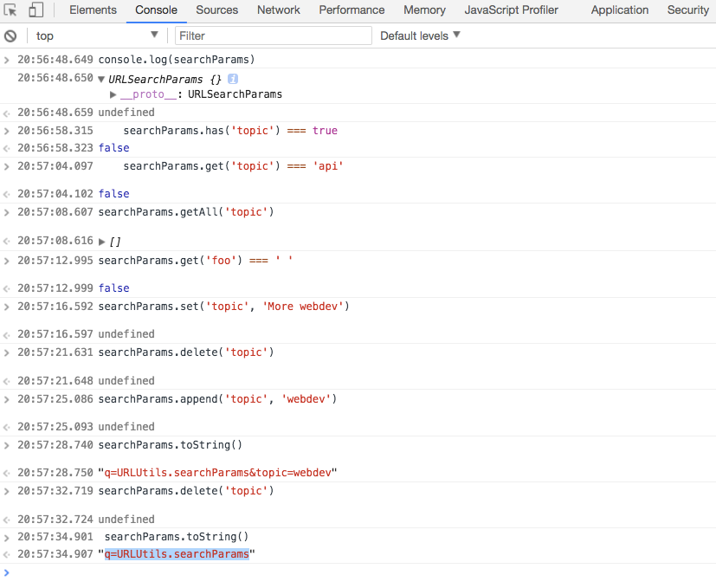Click the undefined result at 20:57:32.724

[x=126, y=520]
